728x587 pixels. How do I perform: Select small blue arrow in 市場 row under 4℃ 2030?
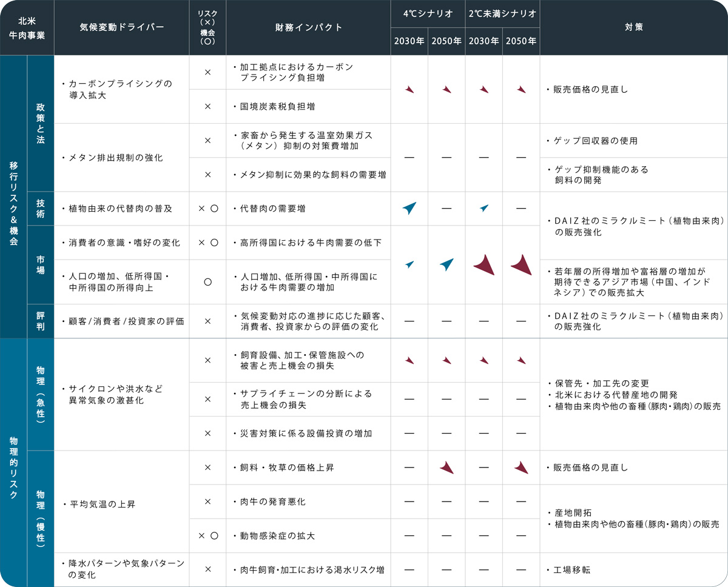[x=409, y=264]
